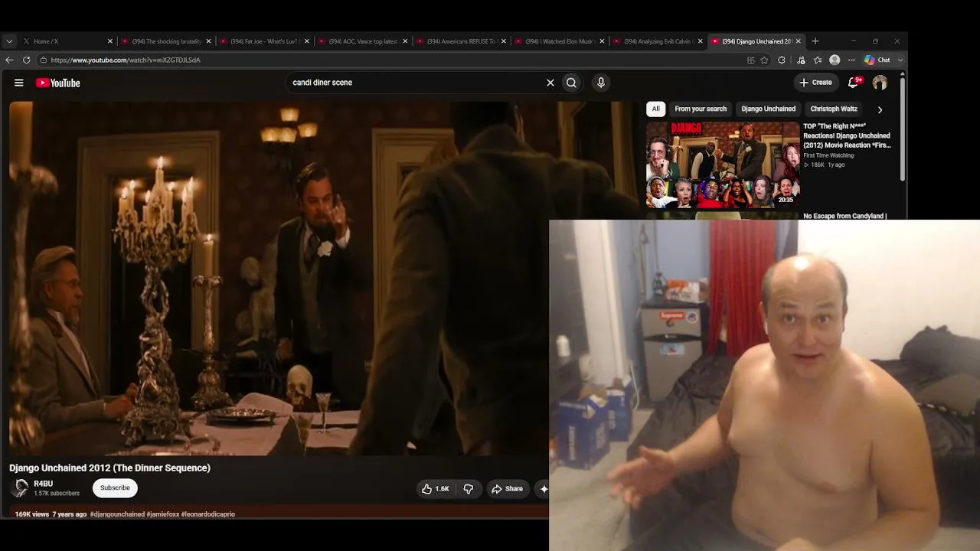This screenshot has height=551, width=980.
Task: Go to the YouTube home logo
Action: point(58,83)
